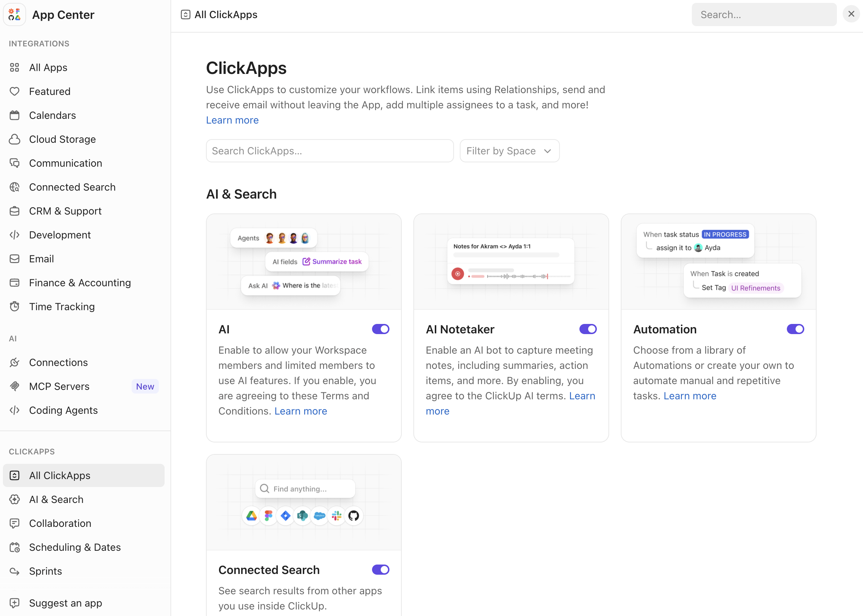
Task: Click the Connected Search preview thumbnail
Action: click(304, 502)
